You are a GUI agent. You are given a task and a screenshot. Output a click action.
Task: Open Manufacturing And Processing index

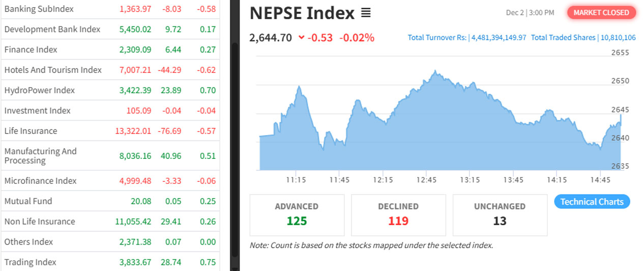[40, 156]
